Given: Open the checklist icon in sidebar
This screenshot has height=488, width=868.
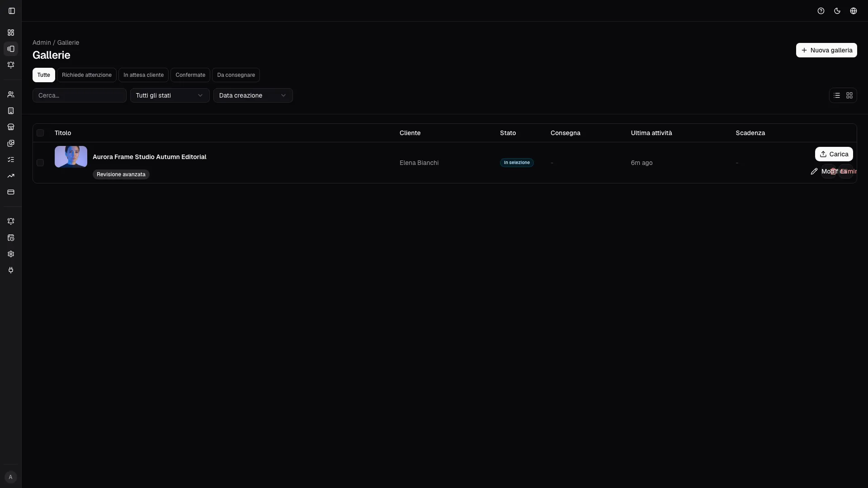Looking at the screenshot, I should coord(11,160).
